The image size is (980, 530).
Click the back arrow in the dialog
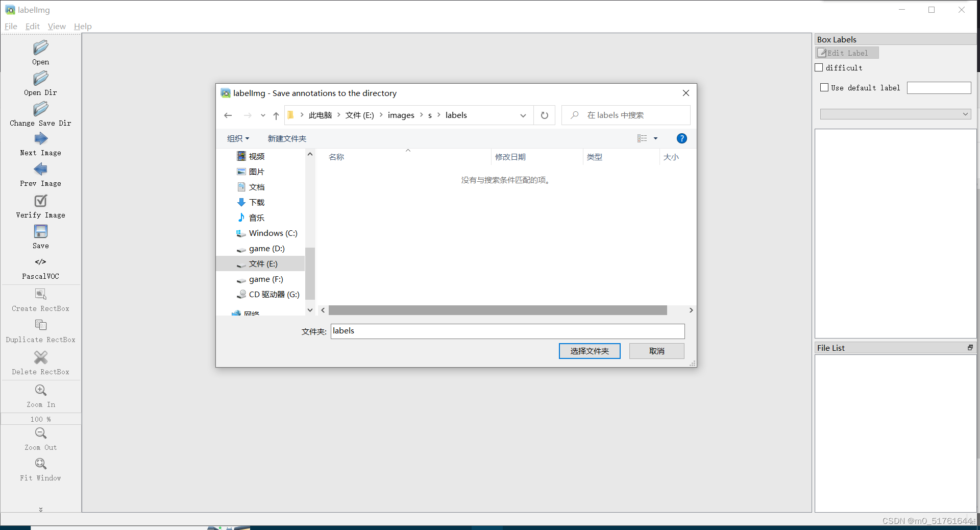pos(228,115)
